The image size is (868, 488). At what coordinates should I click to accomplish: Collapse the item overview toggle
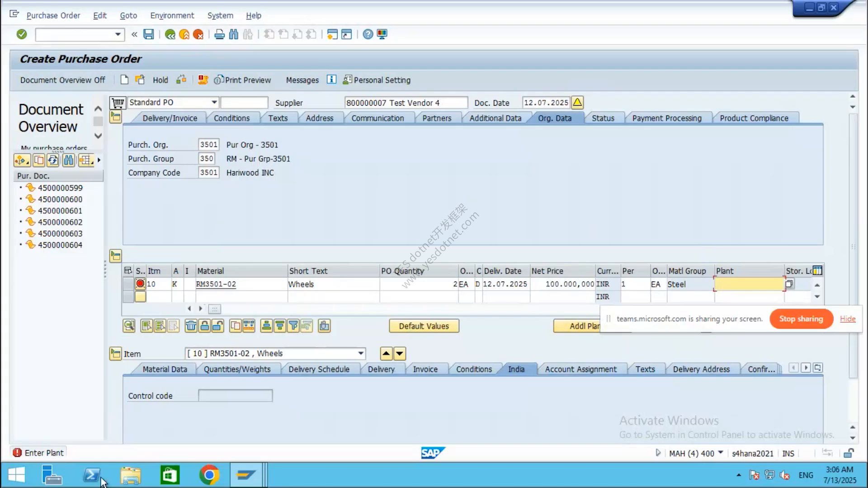[116, 256]
